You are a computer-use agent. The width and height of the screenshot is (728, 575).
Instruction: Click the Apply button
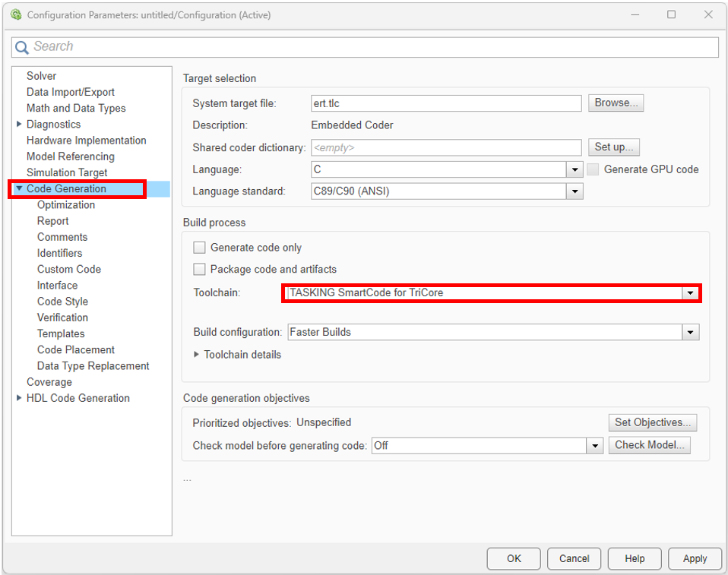695,558
